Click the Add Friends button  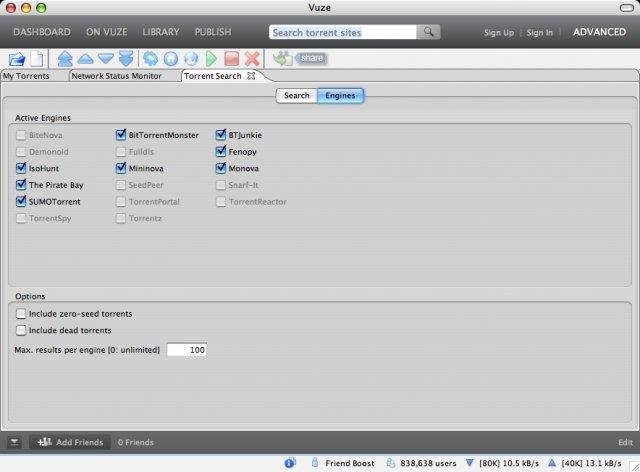coord(70,442)
